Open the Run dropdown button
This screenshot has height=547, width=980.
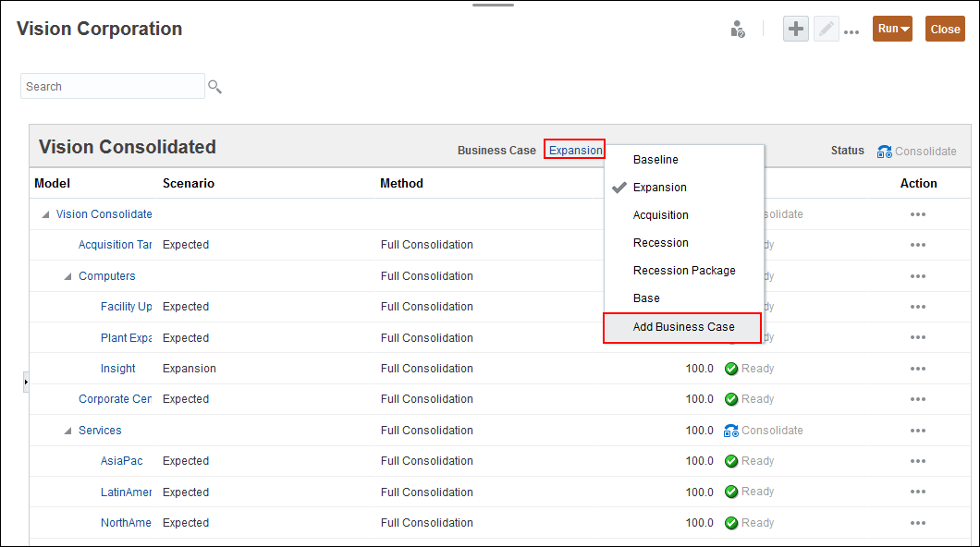(x=892, y=29)
